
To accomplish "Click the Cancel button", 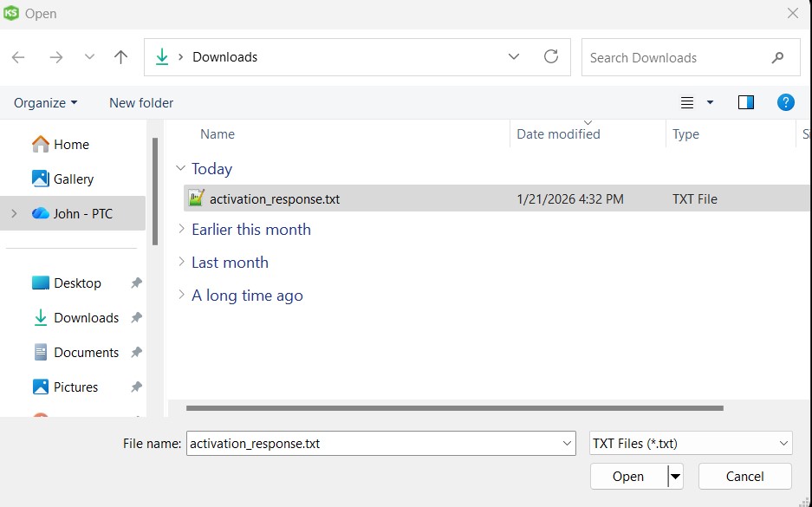I will point(744,476).
